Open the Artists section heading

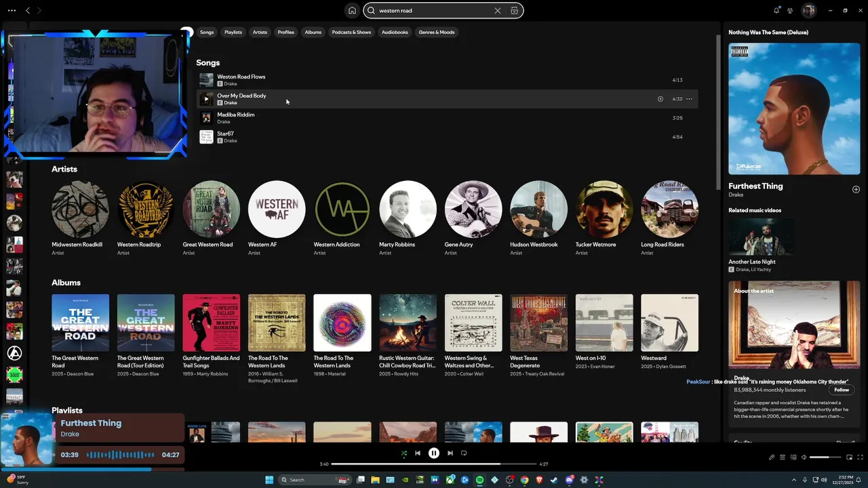(x=64, y=169)
